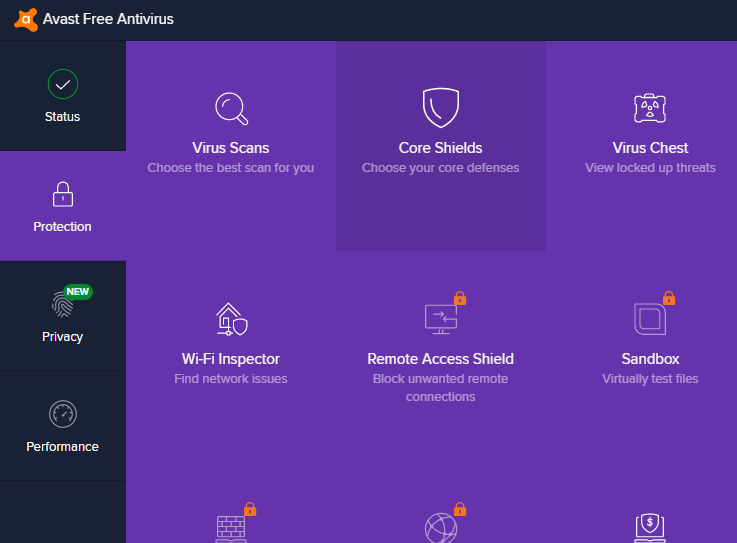The image size is (737, 543).
Task: Click the globe icon with lock
Action: (440, 528)
